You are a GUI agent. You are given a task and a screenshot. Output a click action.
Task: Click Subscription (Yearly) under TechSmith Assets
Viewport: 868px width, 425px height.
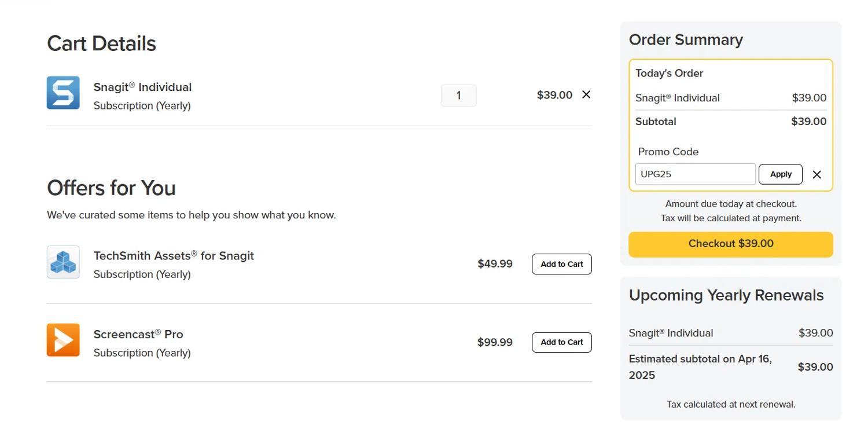[x=142, y=274]
